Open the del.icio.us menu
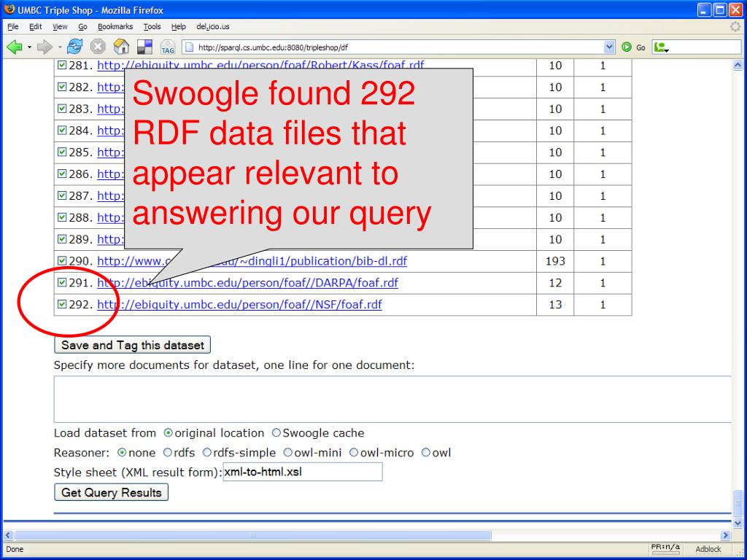The height and width of the screenshot is (560, 747). pyautogui.click(x=213, y=27)
